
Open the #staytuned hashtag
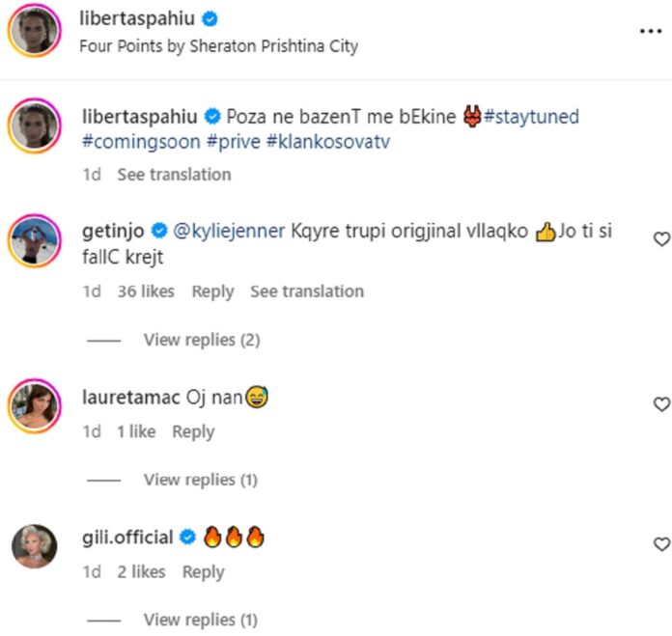click(532, 117)
